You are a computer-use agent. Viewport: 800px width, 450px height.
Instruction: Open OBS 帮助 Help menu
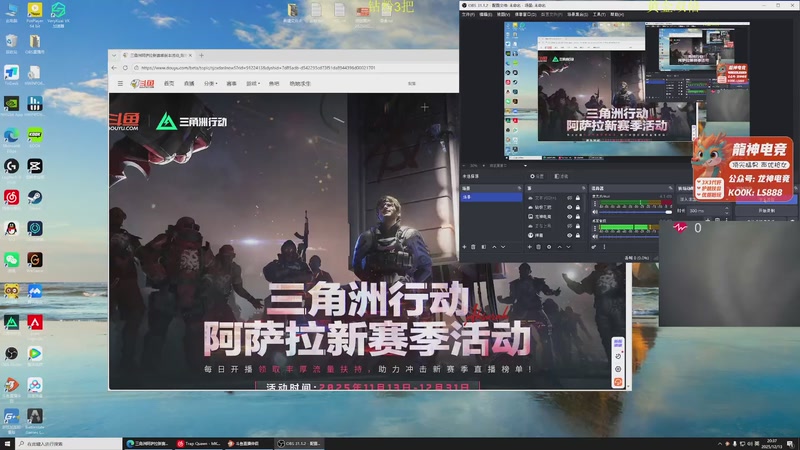[x=617, y=14]
